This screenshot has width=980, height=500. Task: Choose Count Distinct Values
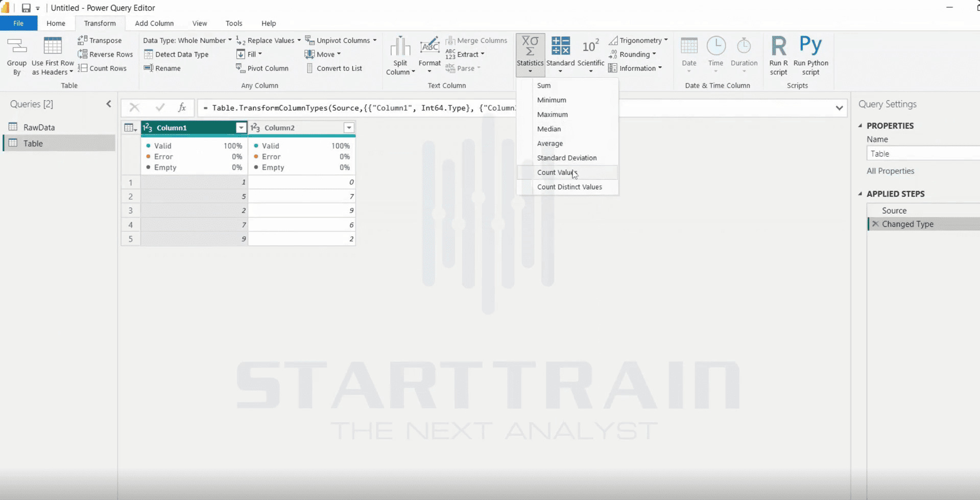567,187
